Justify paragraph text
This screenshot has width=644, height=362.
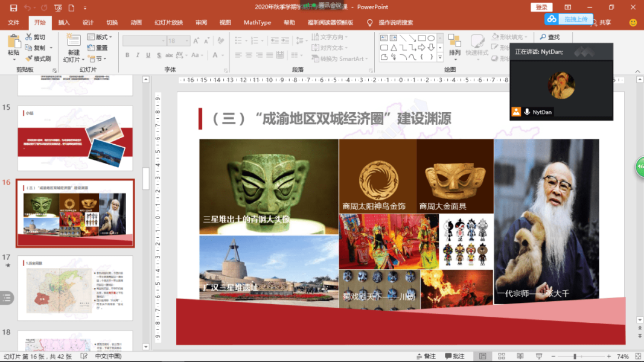coord(269,55)
